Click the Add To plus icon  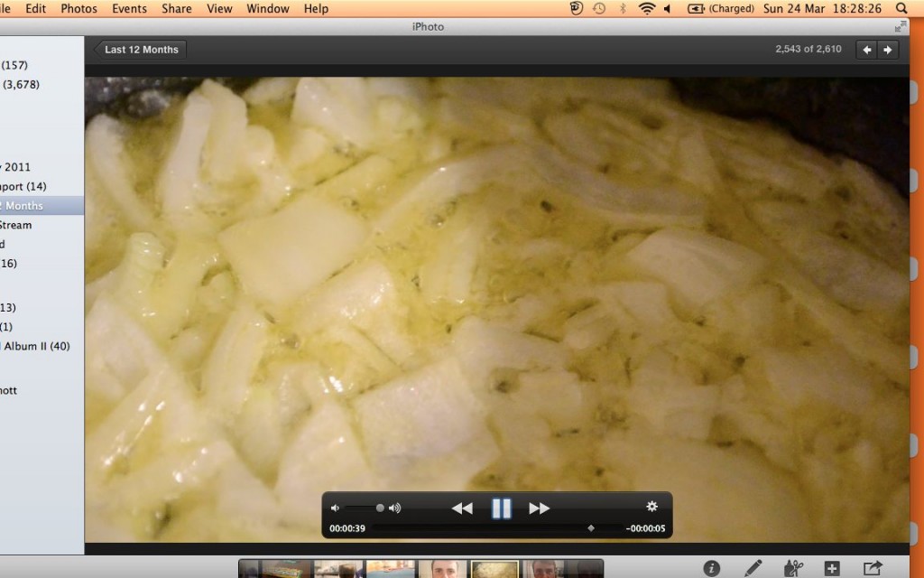coord(831,569)
